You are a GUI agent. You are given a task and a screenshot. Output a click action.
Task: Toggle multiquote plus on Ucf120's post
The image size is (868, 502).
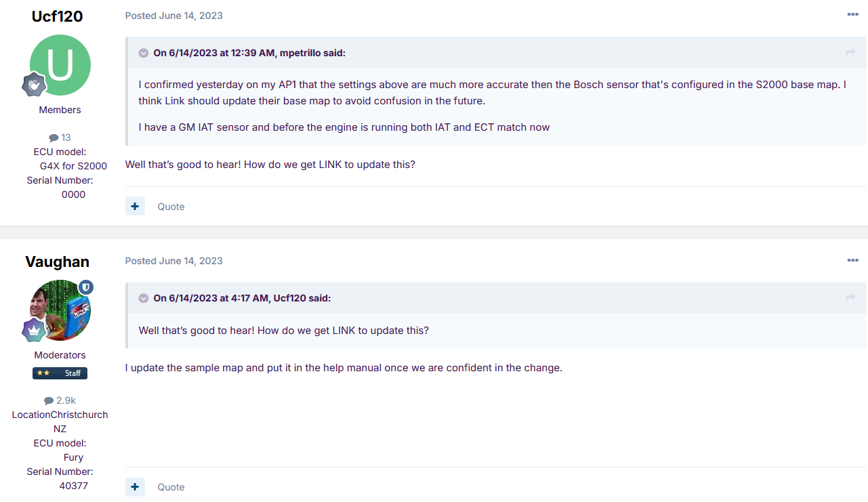point(135,206)
